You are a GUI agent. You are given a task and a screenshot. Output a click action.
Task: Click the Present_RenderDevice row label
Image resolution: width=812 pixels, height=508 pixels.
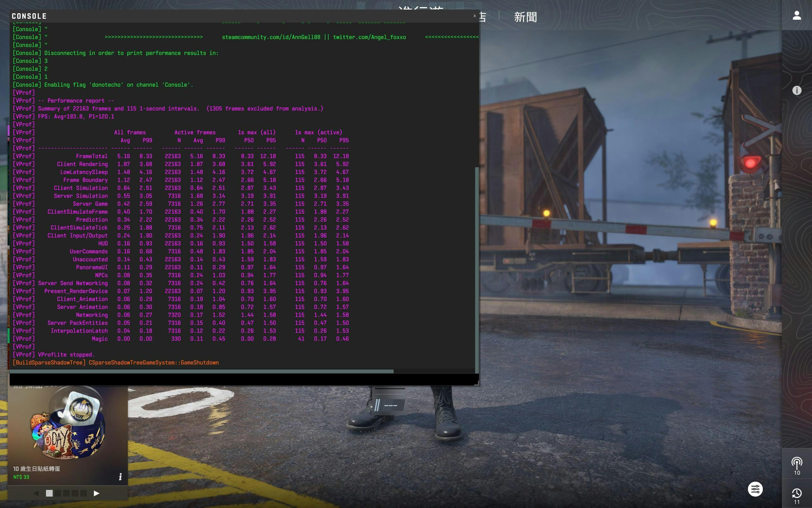76,291
